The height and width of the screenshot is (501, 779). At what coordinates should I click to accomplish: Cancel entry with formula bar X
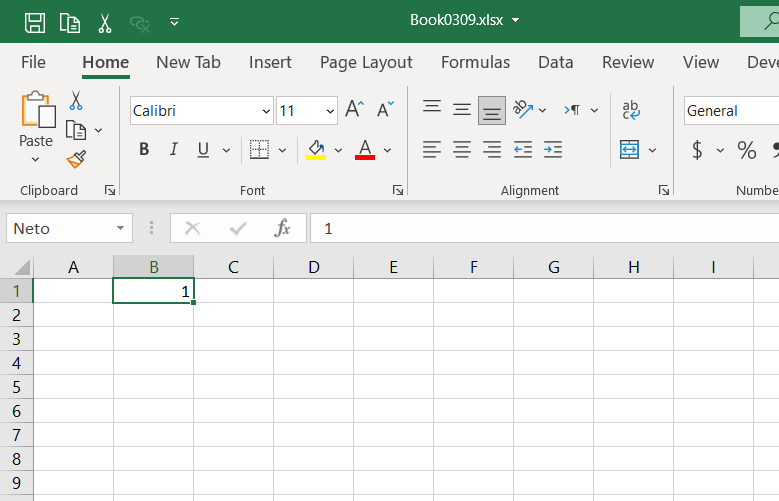coord(192,228)
